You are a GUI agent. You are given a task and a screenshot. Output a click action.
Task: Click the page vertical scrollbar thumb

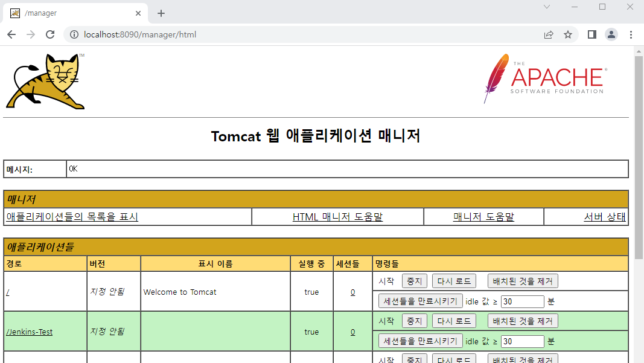click(639, 158)
